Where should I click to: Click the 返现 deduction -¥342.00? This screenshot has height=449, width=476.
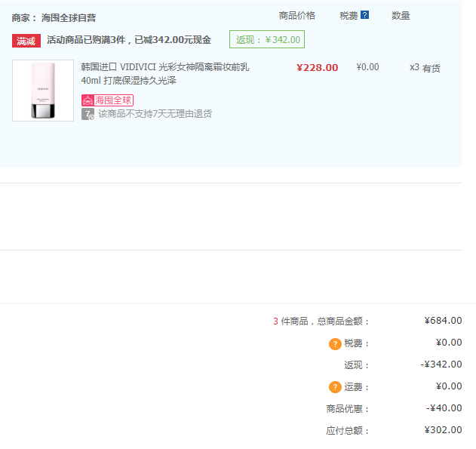pyautogui.click(x=441, y=364)
